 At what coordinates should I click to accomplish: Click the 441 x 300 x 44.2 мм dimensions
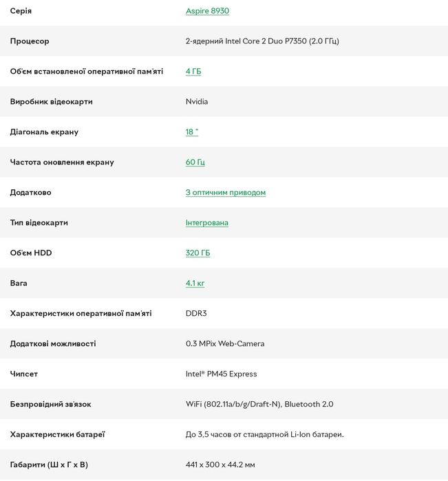point(220,464)
